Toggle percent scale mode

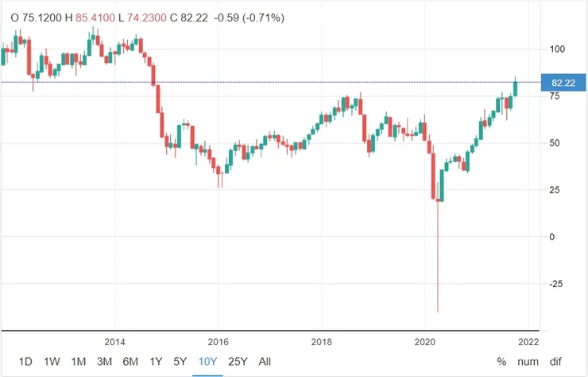(501, 361)
